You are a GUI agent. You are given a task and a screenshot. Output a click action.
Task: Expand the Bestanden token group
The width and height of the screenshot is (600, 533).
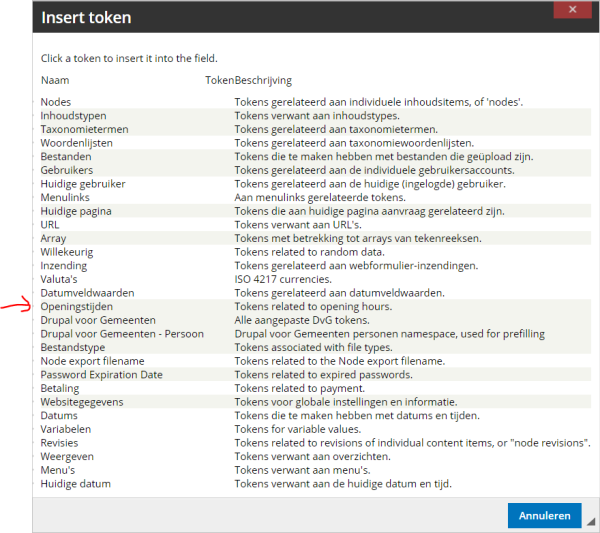pyautogui.click(x=66, y=157)
